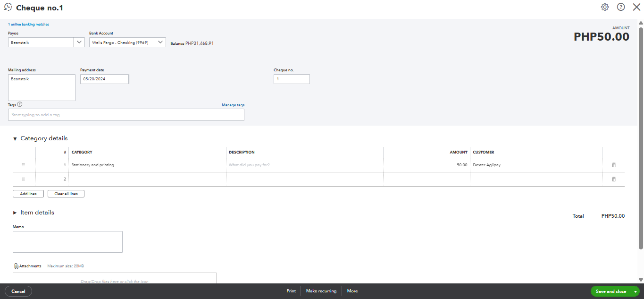Image resolution: width=644 pixels, height=299 pixels.
Task: Grab the drag handle on line 1
Action: 24,165
